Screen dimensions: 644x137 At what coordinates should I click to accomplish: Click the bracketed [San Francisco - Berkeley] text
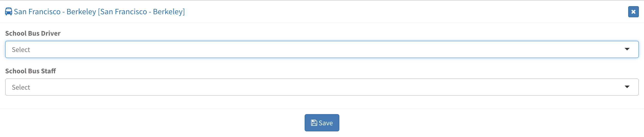coord(141,12)
